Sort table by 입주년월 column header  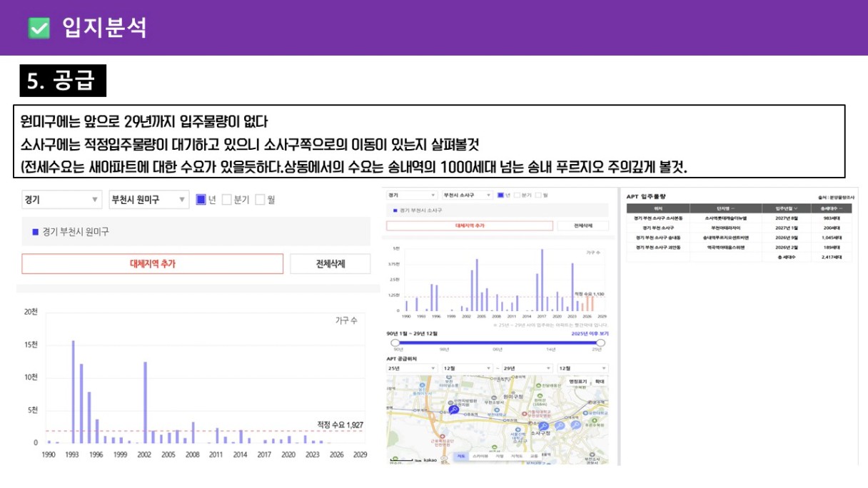click(787, 208)
